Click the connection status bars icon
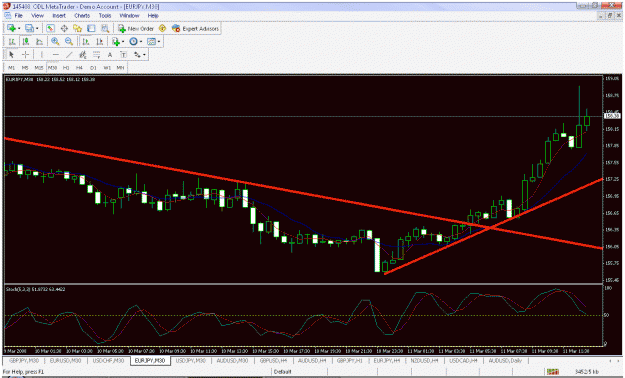This screenshot has width=625, height=378. pyautogui.click(x=552, y=372)
